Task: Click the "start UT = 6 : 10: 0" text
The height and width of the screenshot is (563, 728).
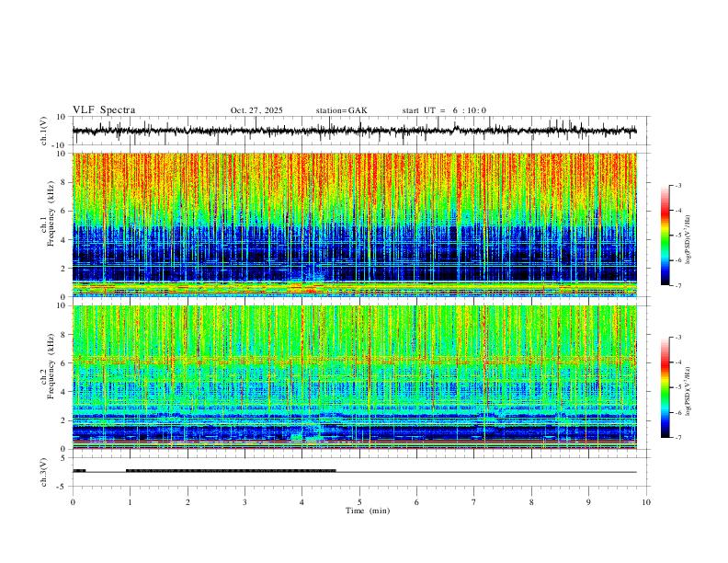Action: click(x=444, y=110)
